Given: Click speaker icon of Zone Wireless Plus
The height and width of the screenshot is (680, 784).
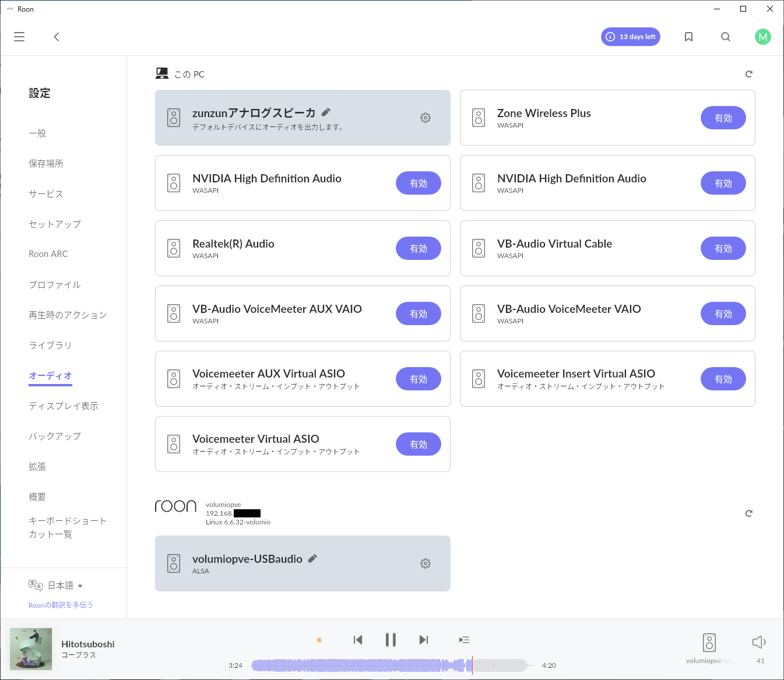Looking at the screenshot, I should coord(479,118).
